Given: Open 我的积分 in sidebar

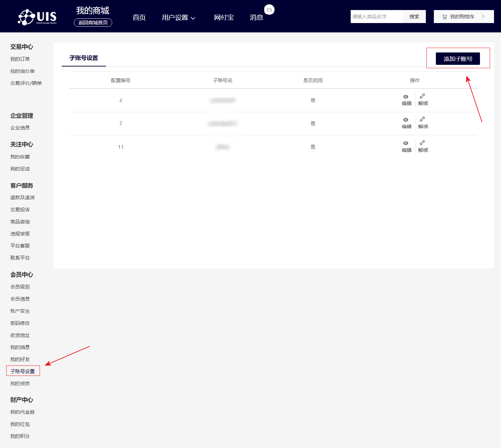Looking at the screenshot, I should (x=20, y=436).
